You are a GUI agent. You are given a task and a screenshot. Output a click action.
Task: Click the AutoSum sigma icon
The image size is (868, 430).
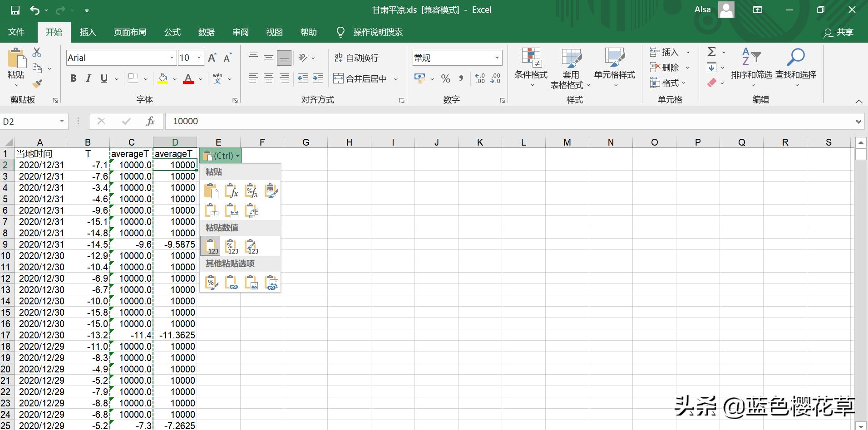(x=711, y=51)
